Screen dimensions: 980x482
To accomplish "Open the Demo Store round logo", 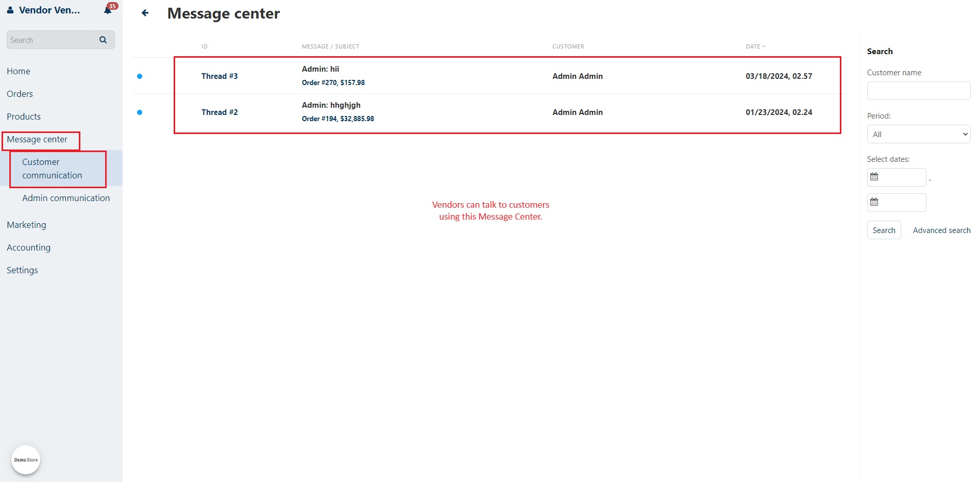I will [x=26, y=460].
